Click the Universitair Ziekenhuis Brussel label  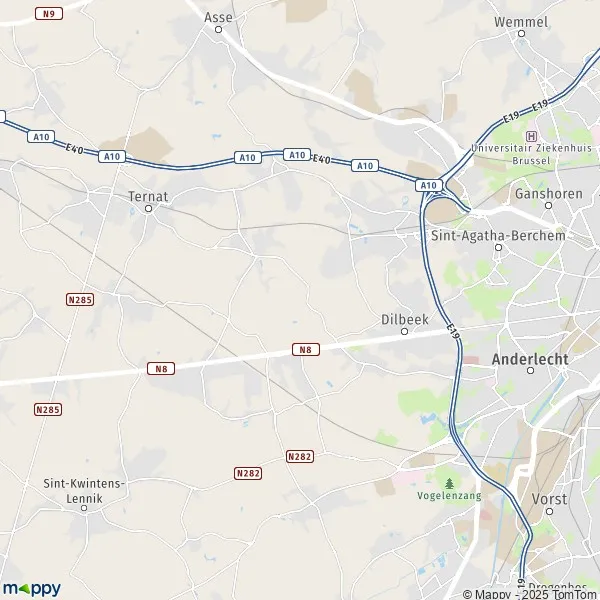(531, 154)
